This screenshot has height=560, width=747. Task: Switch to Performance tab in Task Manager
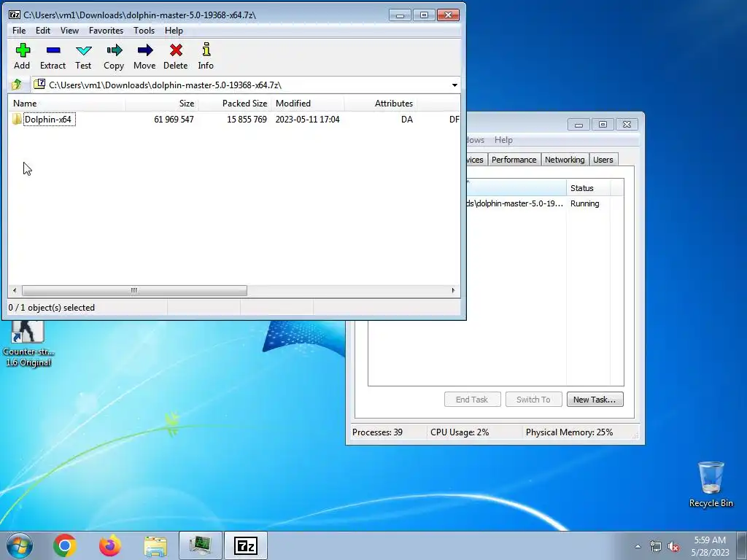[514, 160]
